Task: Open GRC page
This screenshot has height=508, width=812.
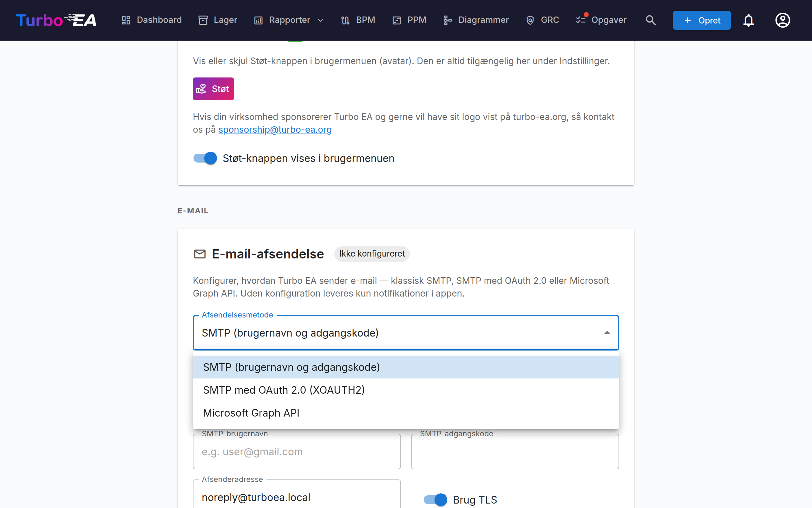Action: pyautogui.click(x=542, y=20)
